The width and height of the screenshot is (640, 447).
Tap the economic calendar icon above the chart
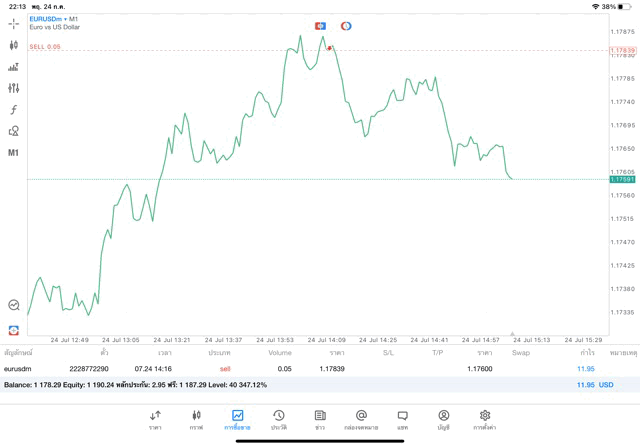click(x=320, y=26)
